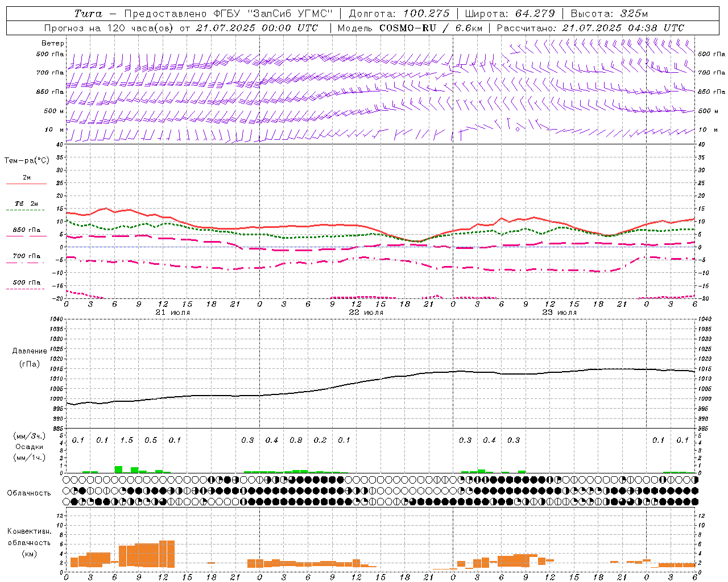
Task: Click the "(мм/3ч.)" precipitation unit label
Action: 29,436
